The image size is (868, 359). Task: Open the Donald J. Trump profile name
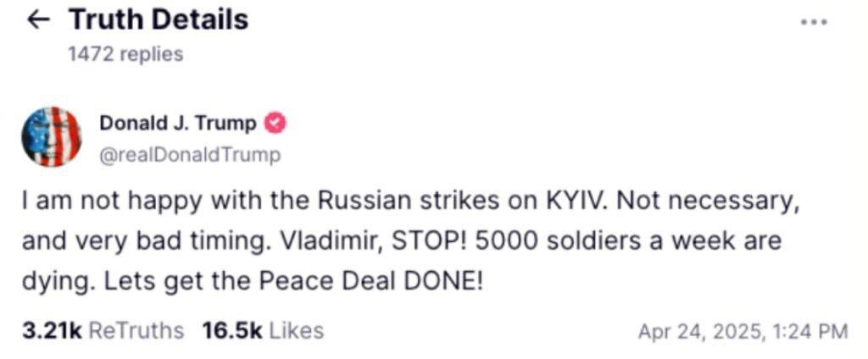(x=178, y=124)
